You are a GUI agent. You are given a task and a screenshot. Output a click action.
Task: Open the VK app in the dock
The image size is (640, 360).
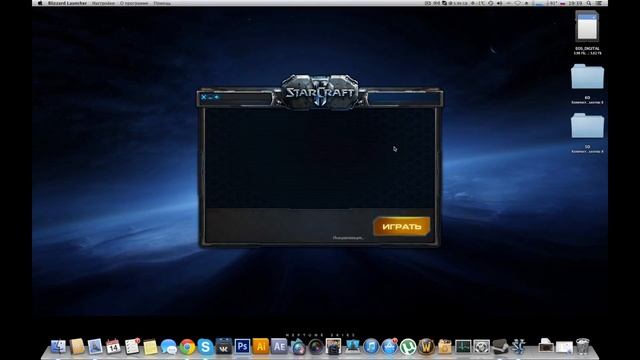[x=224, y=347]
